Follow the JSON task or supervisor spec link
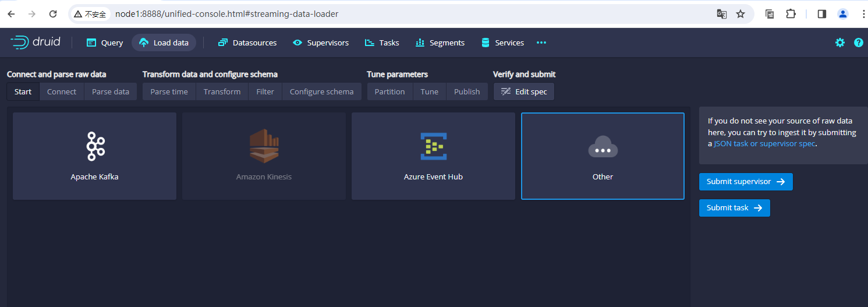The image size is (868, 307). point(764,143)
